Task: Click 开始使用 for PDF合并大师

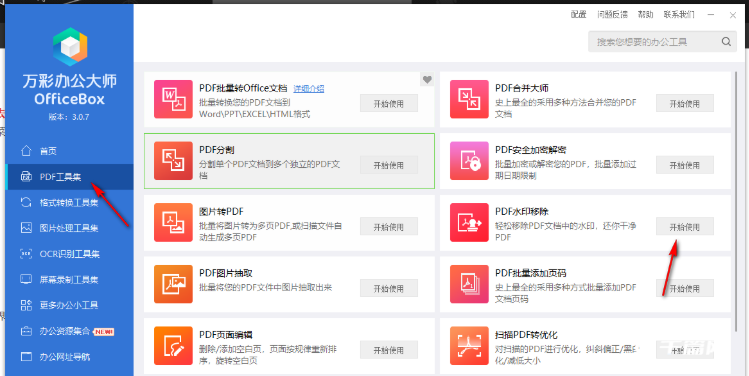Action: tap(685, 103)
